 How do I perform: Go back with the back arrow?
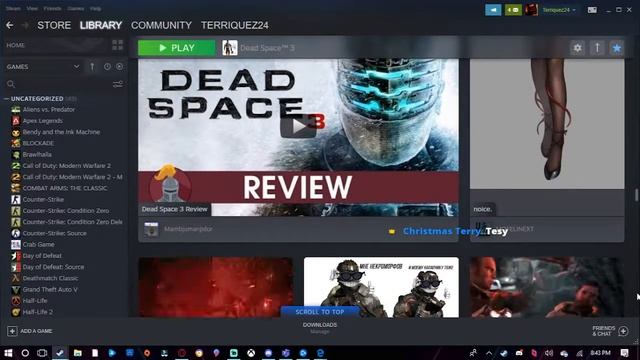(x=10, y=25)
